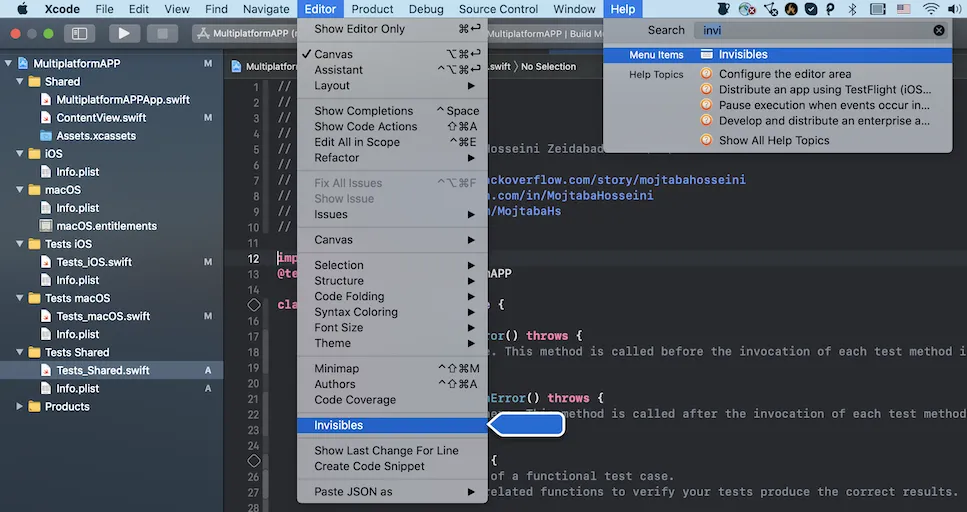Click the MultiplatformAPP scheme selector
This screenshot has height=512, width=967.
pos(247,34)
